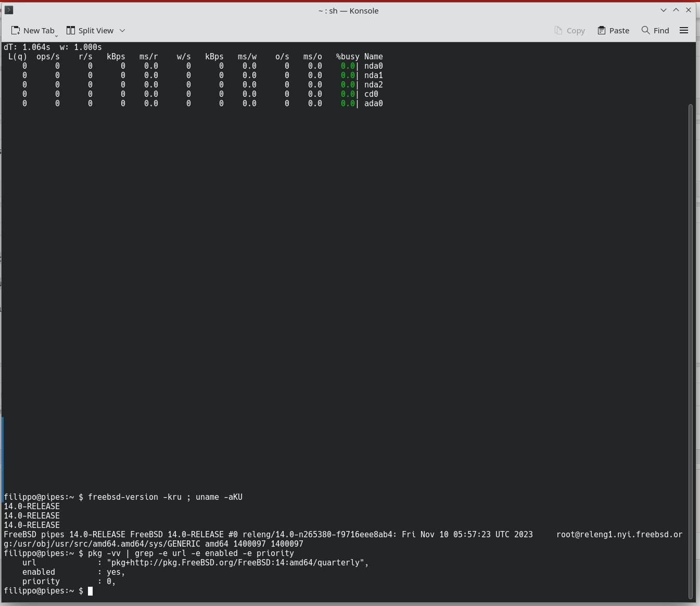
Task: Click the Copy pages icon
Action: tap(558, 31)
